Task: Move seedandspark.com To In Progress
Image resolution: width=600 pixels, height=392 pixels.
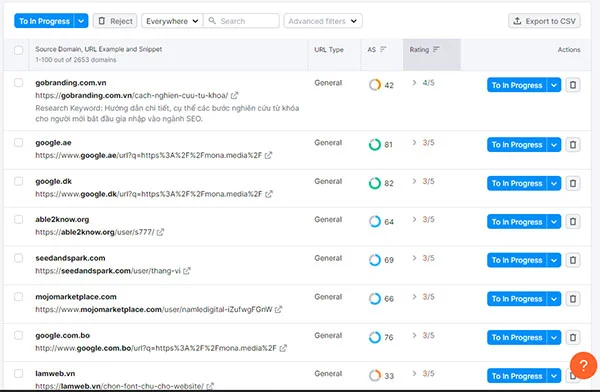Action: tap(517, 260)
